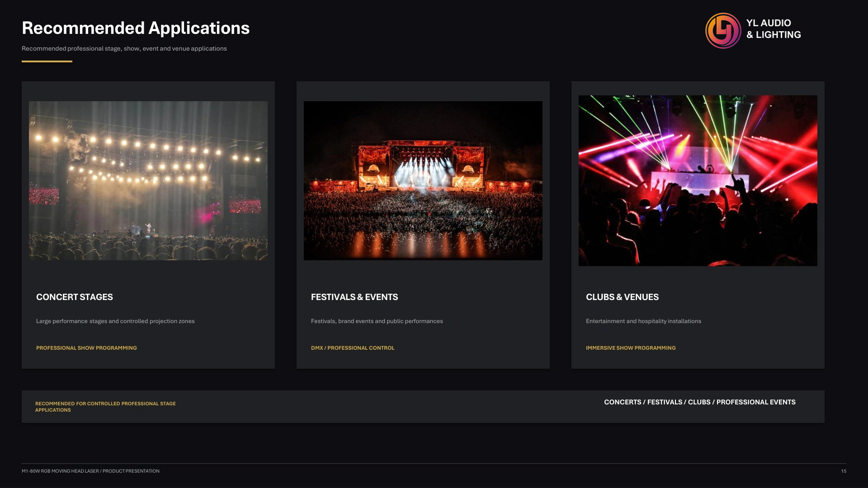The height and width of the screenshot is (488, 868).
Task: Click the 'DMX / PROFESSIONAL CONTROL' label
Action: [x=353, y=348]
